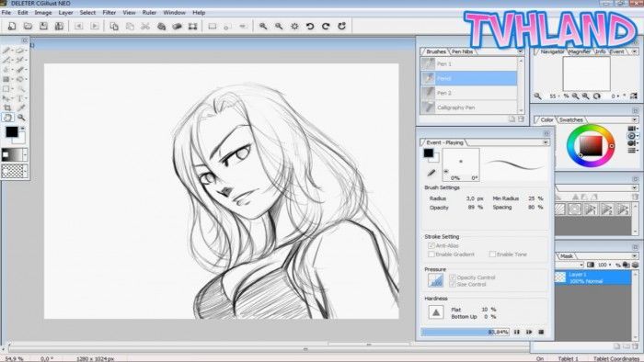Open the Color panel options dropdown

click(635, 119)
